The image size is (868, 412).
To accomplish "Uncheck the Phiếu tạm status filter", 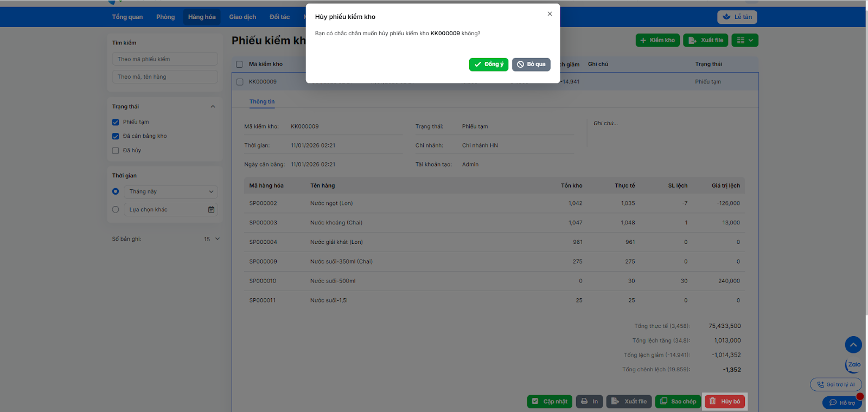I will click(116, 122).
